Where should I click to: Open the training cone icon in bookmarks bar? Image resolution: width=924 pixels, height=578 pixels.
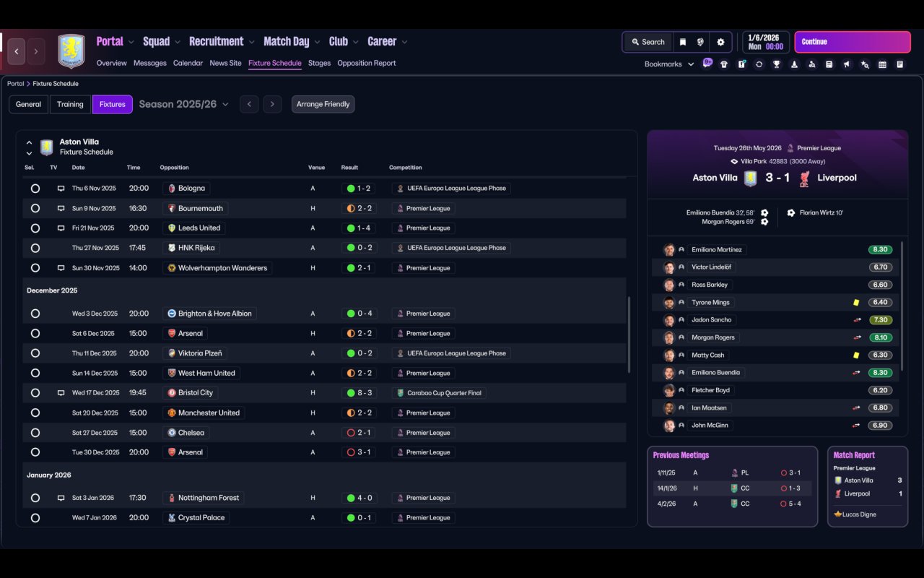pyautogui.click(x=794, y=64)
